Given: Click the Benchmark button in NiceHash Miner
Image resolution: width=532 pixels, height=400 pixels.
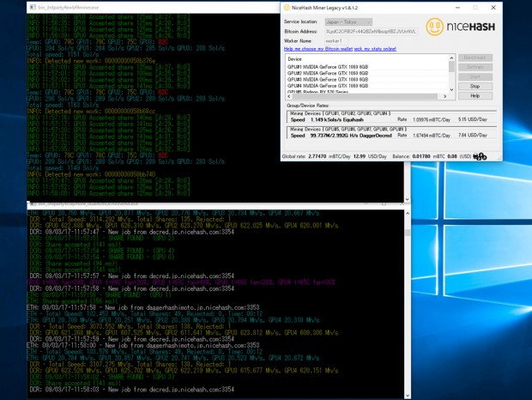Looking at the screenshot, I should tap(475, 58).
